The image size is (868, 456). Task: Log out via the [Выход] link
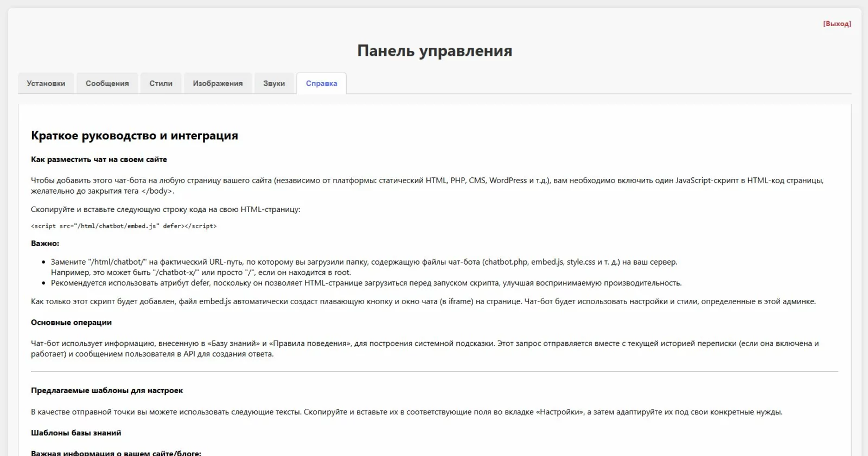[x=837, y=24]
